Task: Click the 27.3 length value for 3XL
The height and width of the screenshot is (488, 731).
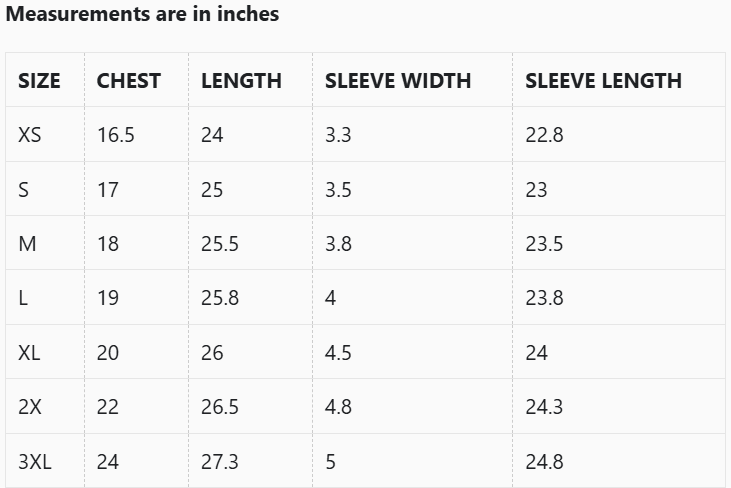Action: point(219,462)
